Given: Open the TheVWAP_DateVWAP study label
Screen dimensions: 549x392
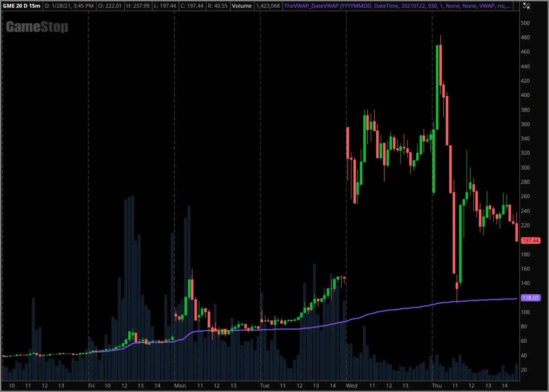Looking at the screenshot, I should (x=397, y=6).
